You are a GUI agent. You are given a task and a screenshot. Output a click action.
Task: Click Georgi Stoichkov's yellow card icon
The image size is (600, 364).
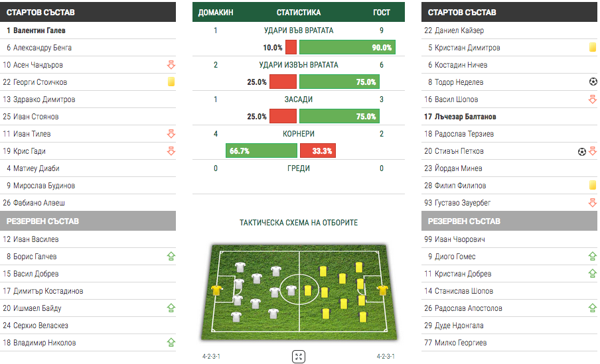coord(171,82)
